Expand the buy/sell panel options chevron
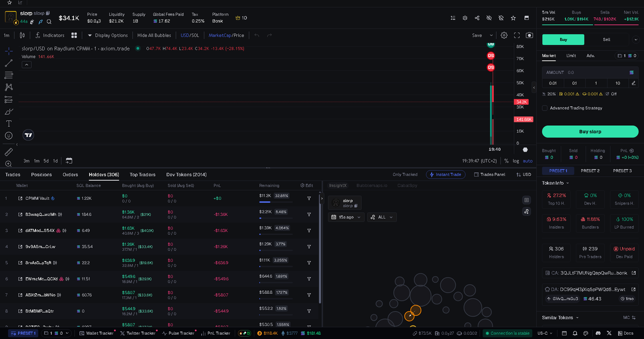644x339 pixels. pos(636,39)
